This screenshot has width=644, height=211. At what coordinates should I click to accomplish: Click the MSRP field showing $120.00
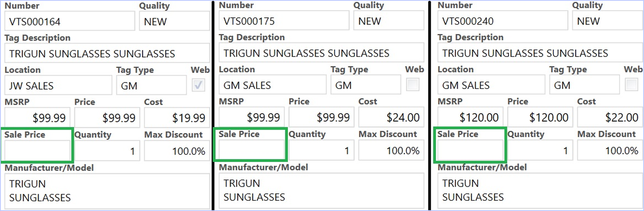(470, 117)
